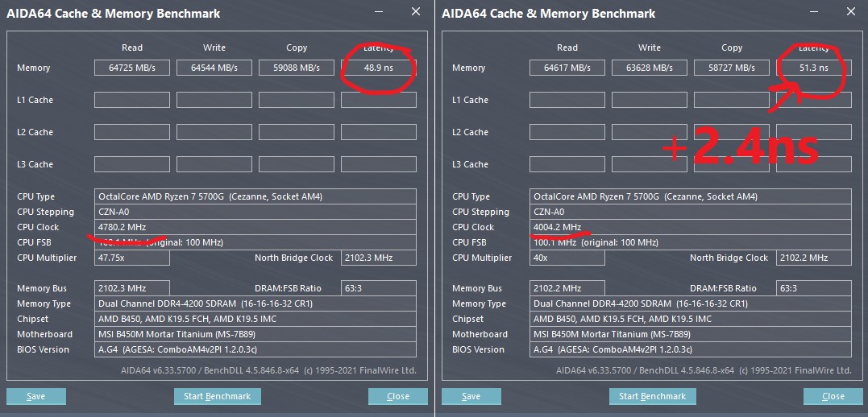Select the 64617 MB/s memory read field
This screenshot has width=868, height=417.
click(x=567, y=68)
